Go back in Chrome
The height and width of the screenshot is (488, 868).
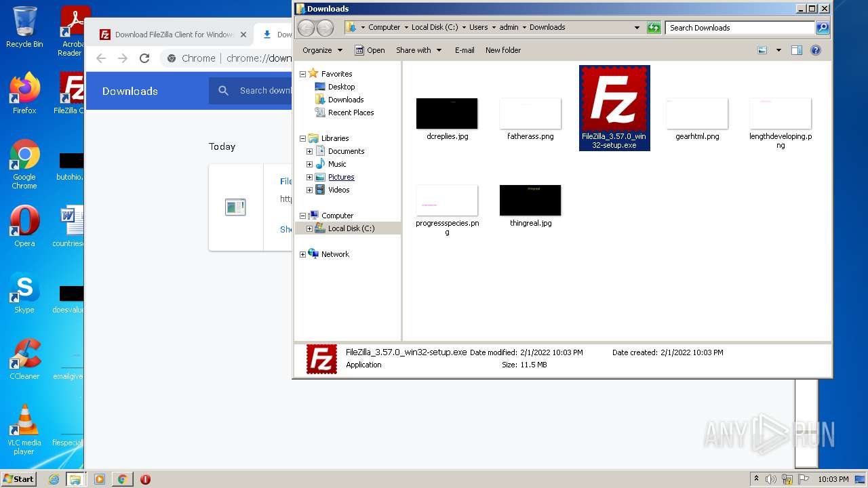pos(101,58)
